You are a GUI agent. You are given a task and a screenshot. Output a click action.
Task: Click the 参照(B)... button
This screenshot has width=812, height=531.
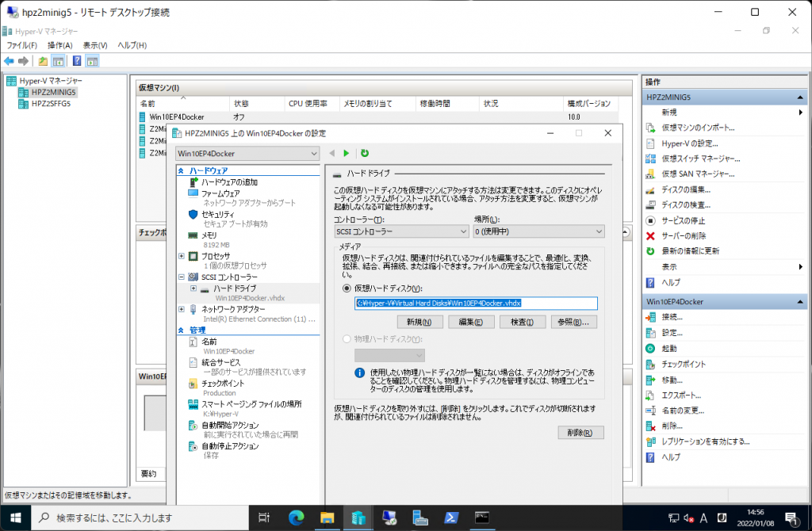point(573,322)
